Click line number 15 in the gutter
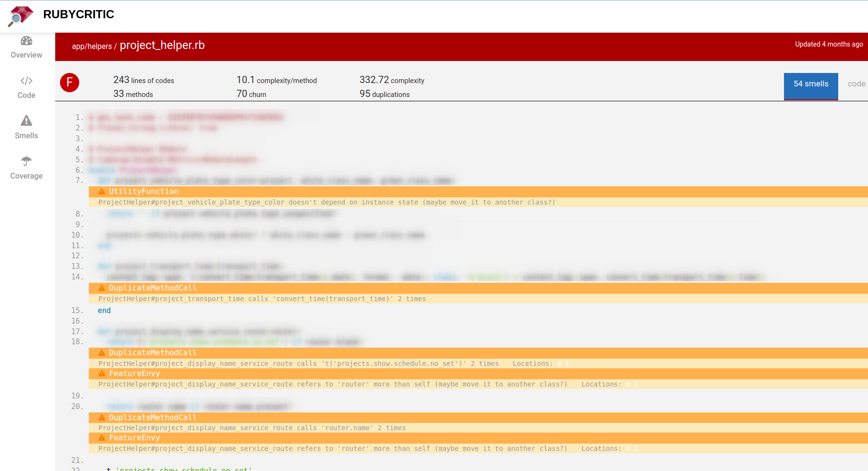 pos(77,311)
